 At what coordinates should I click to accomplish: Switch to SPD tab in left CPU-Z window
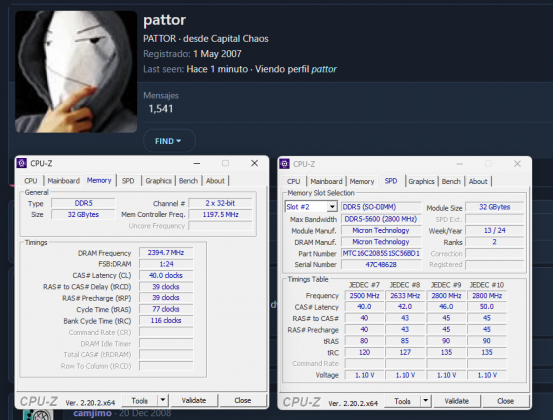(128, 181)
